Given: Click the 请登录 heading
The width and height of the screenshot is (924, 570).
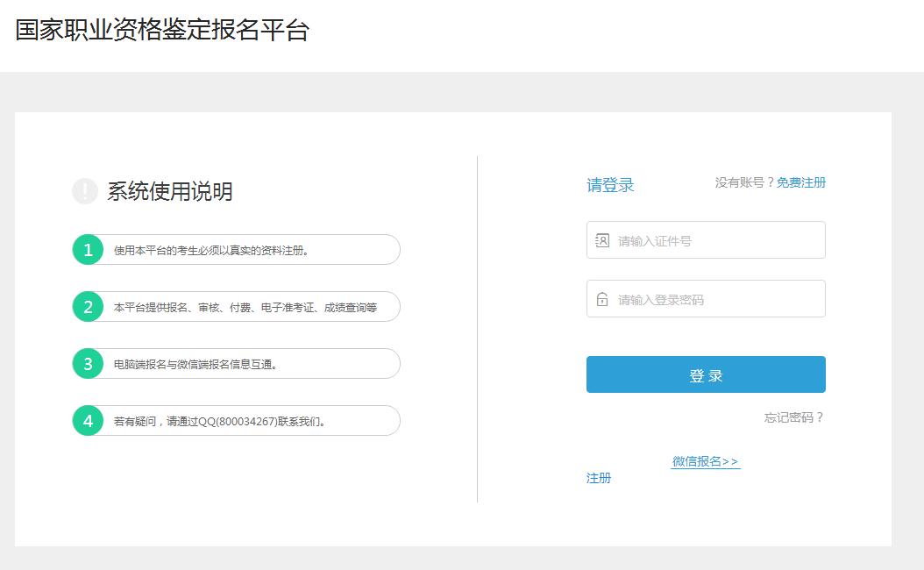Looking at the screenshot, I should click(610, 185).
